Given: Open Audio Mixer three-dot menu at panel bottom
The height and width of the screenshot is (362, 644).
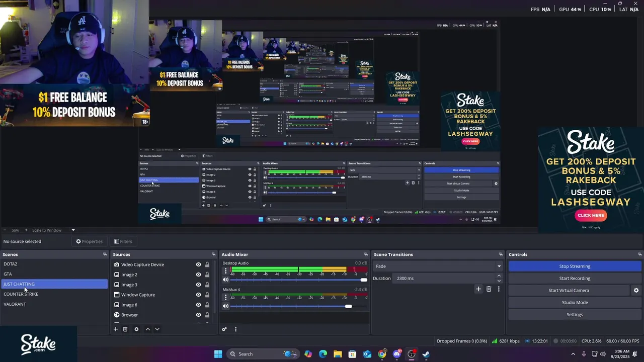Looking at the screenshot, I should 235,329.
